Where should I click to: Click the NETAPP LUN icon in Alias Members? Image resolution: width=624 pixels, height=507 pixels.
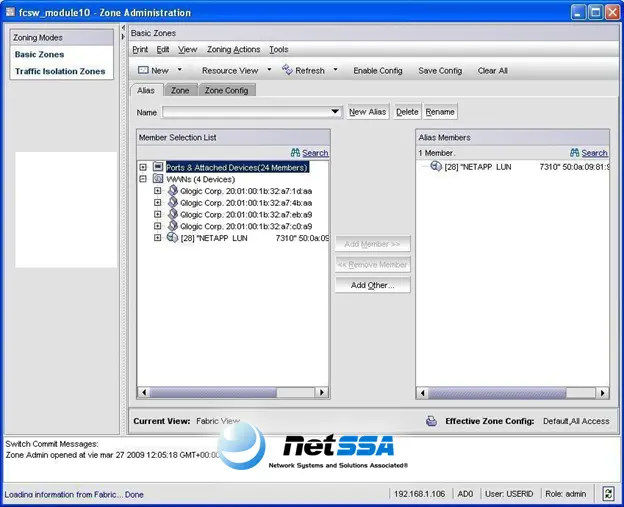(436, 166)
